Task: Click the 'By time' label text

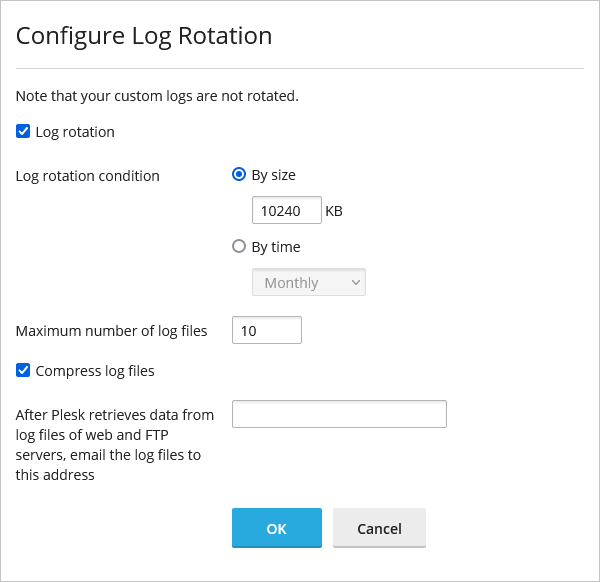Action: pyautogui.click(x=275, y=247)
